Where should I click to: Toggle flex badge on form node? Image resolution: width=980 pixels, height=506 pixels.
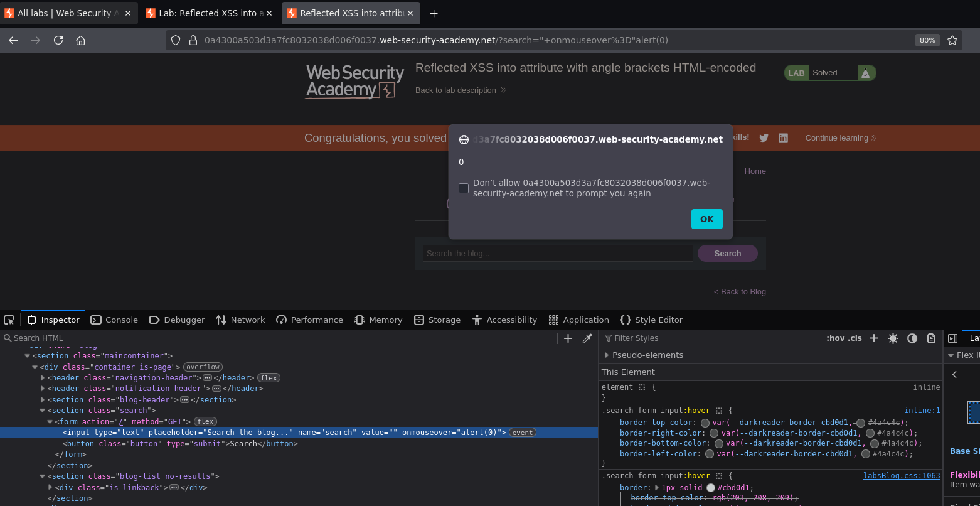click(205, 422)
